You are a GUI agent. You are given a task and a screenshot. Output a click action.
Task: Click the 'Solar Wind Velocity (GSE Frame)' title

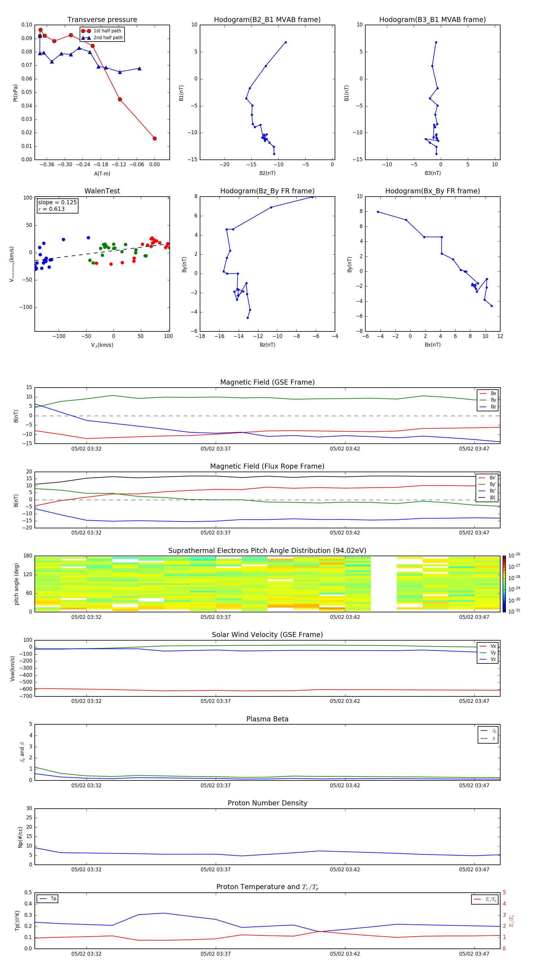pyautogui.click(x=267, y=635)
